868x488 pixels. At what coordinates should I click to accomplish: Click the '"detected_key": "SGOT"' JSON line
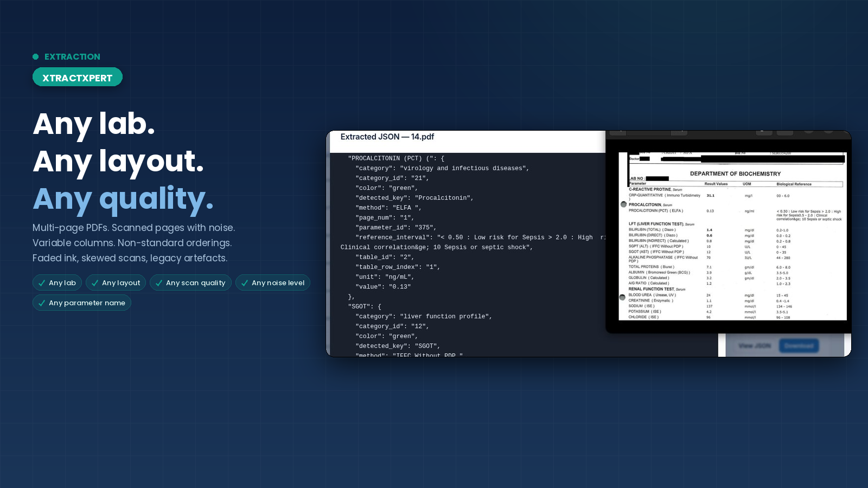coord(398,346)
